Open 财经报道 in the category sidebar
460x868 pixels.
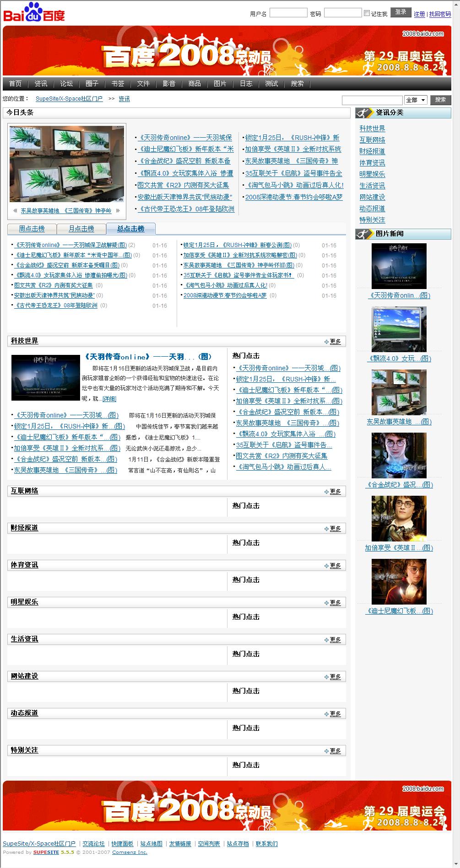(372, 151)
